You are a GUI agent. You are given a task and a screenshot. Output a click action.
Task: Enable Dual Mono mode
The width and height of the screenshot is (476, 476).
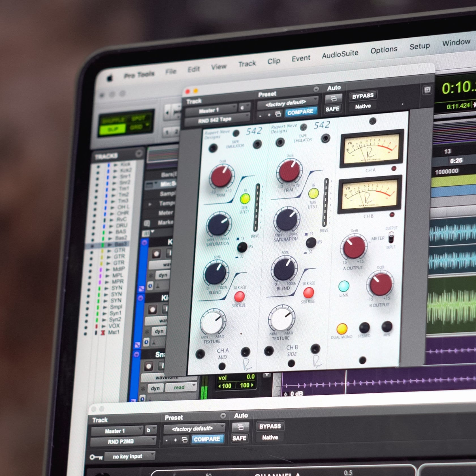[x=342, y=329]
